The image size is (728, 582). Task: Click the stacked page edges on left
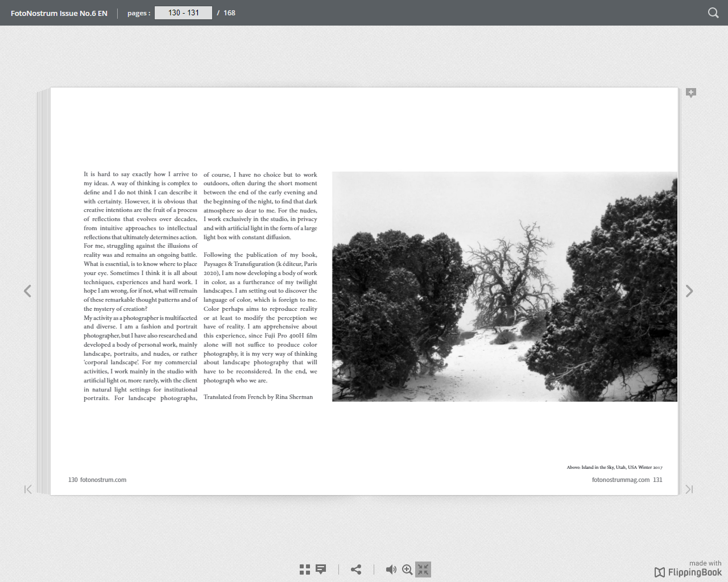(x=43, y=291)
